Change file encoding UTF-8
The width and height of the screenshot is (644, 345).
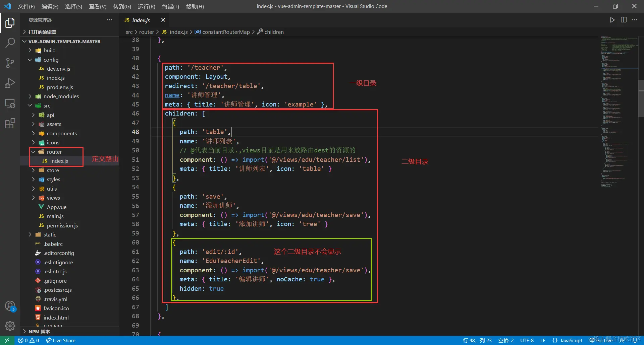point(527,340)
